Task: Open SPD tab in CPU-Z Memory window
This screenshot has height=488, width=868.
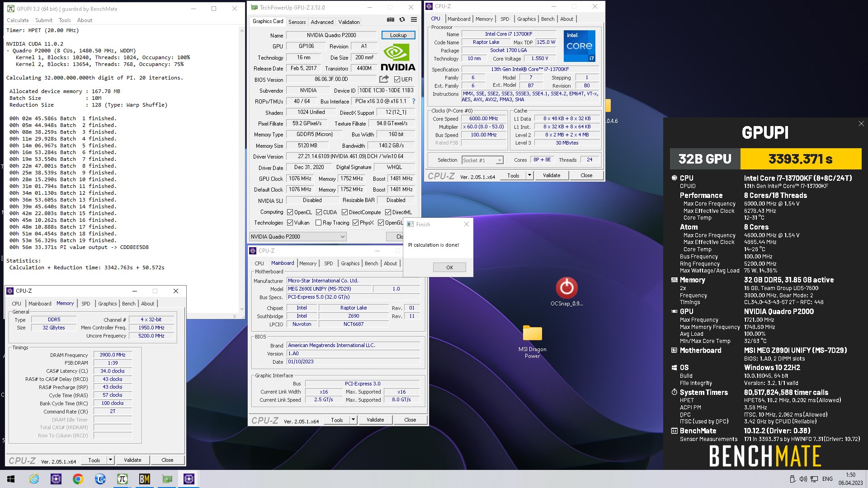Action: pyautogui.click(x=86, y=304)
